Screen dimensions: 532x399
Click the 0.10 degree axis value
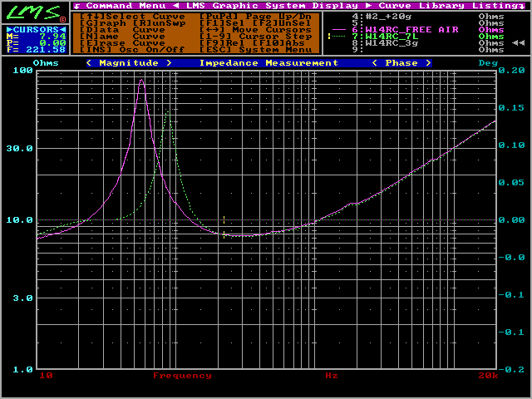(x=512, y=145)
